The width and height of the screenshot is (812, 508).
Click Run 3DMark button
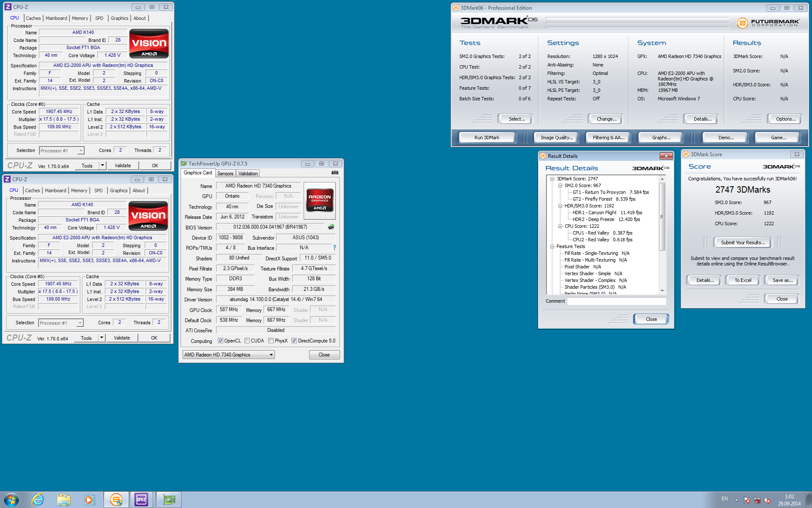[x=487, y=138]
